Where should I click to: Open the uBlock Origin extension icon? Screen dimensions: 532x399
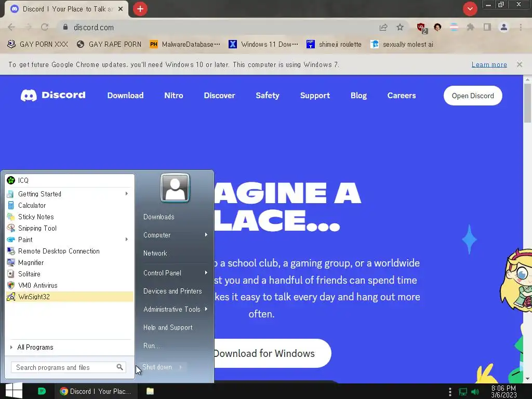pyautogui.click(x=422, y=28)
